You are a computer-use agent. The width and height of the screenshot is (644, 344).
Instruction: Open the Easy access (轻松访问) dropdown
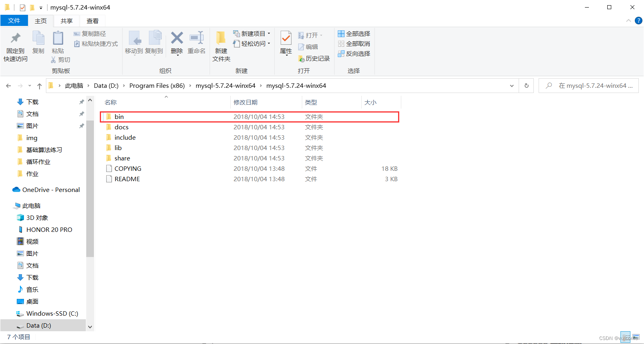(x=252, y=44)
